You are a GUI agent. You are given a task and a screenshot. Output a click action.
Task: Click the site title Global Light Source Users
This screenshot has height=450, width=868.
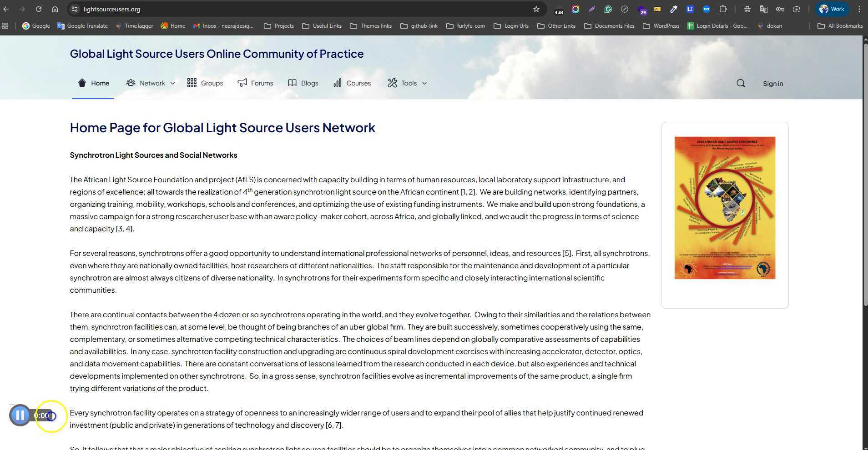tap(217, 54)
